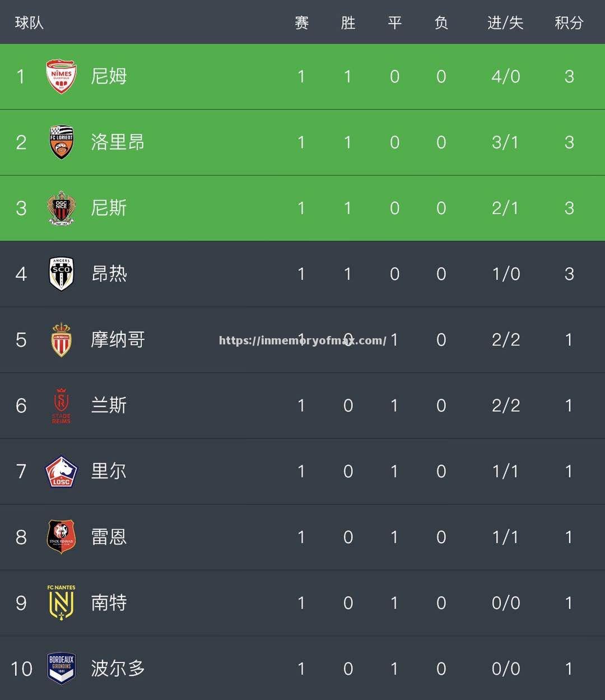Click the 进/失 column header

(505, 23)
